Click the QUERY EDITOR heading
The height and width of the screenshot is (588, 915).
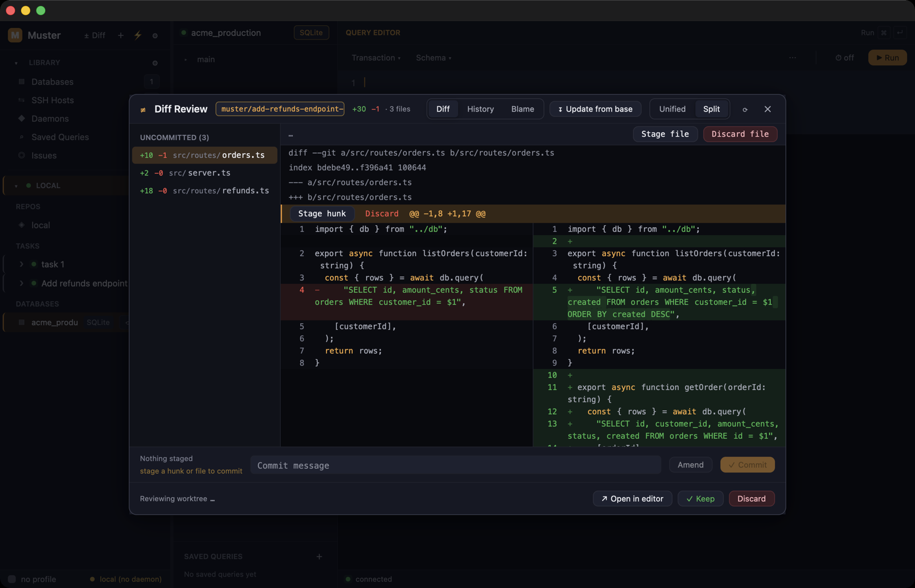[x=373, y=33]
